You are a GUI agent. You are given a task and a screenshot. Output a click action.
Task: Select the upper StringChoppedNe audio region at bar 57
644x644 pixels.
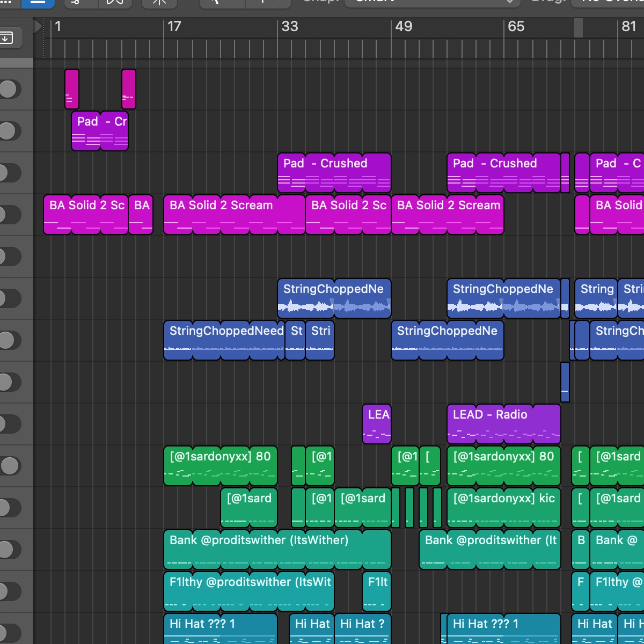click(x=504, y=298)
